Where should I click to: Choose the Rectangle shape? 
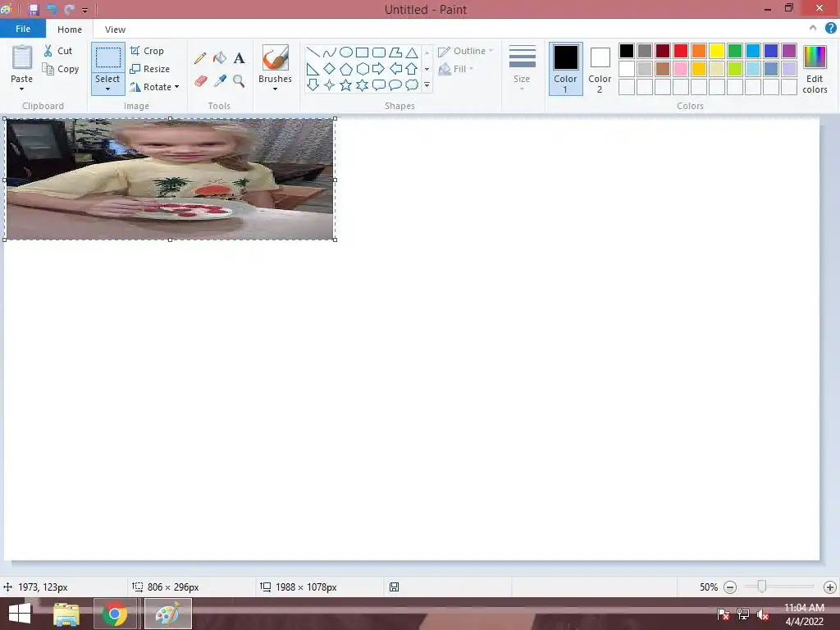point(362,52)
